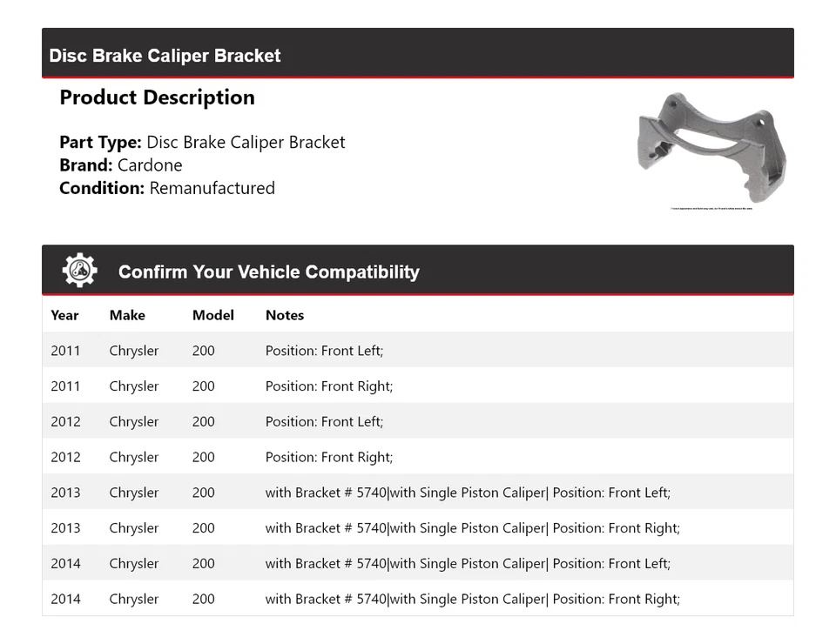Select the Product Description heading
The width and height of the screenshot is (836, 644).
[x=157, y=97]
